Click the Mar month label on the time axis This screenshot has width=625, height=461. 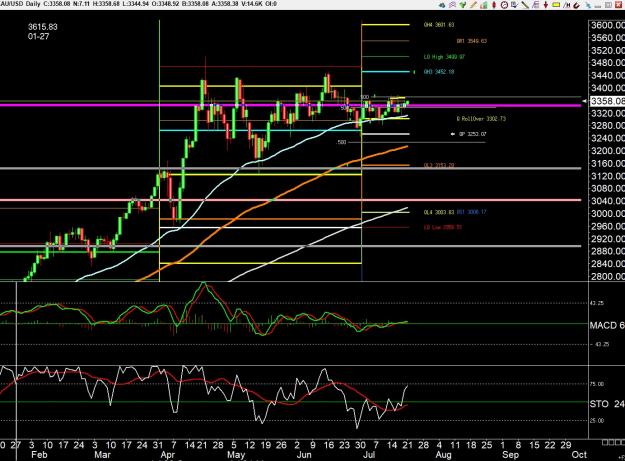click(102, 455)
